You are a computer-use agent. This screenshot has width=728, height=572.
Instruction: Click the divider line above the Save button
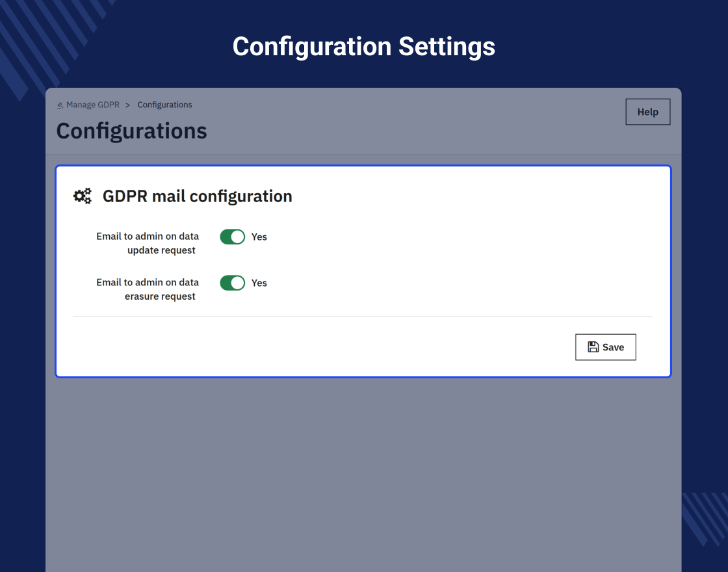(x=363, y=317)
